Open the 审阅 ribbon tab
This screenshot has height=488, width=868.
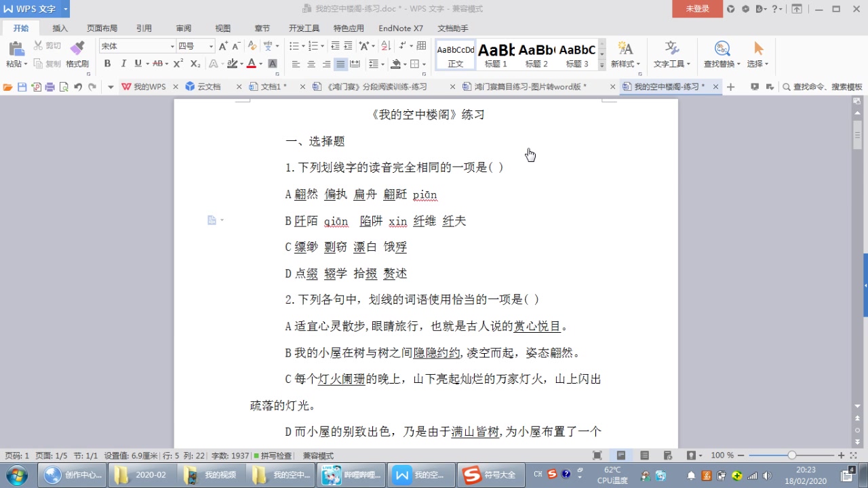point(184,28)
